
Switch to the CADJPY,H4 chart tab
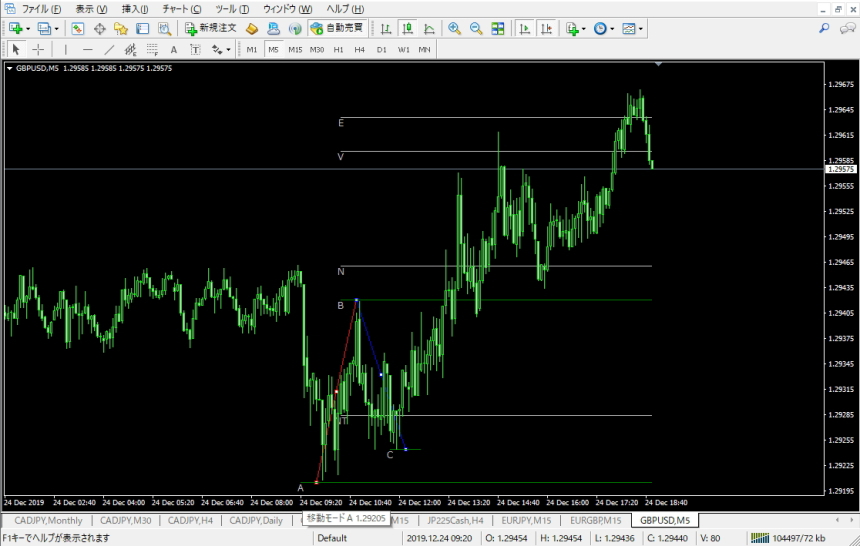click(190, 520)
